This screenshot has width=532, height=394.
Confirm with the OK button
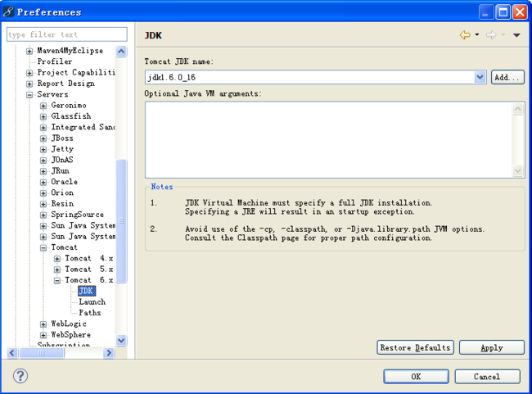[417, 377]
